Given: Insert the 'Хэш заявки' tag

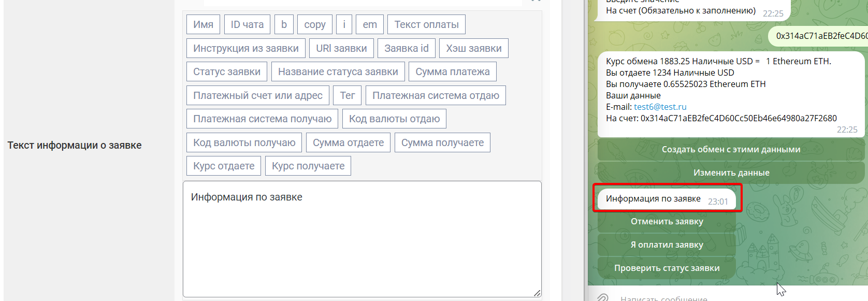Looking at the screenshot, I should (473, 48).
